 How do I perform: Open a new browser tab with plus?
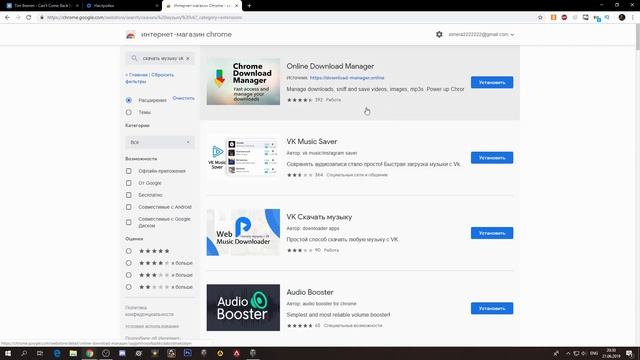click(249, 6)
